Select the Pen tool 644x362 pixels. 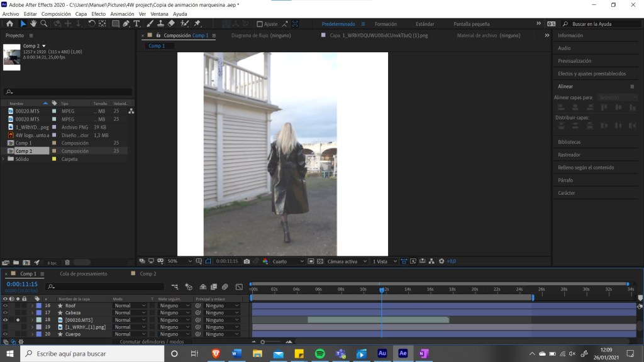(x=126, y=24)
